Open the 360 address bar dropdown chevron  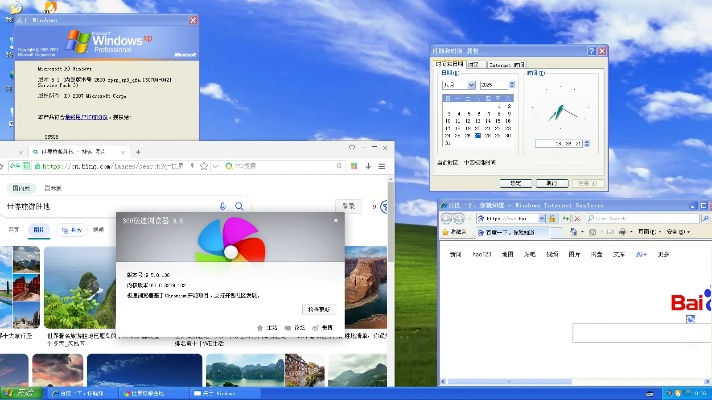[x=215, y=166]
